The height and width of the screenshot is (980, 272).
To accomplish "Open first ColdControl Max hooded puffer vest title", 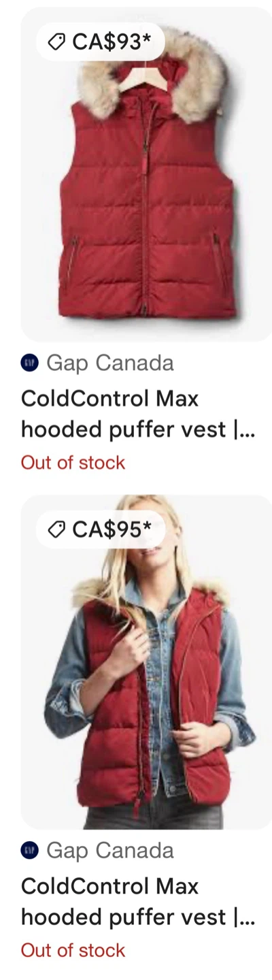I will pyautogui.click(x=138, y=414).
